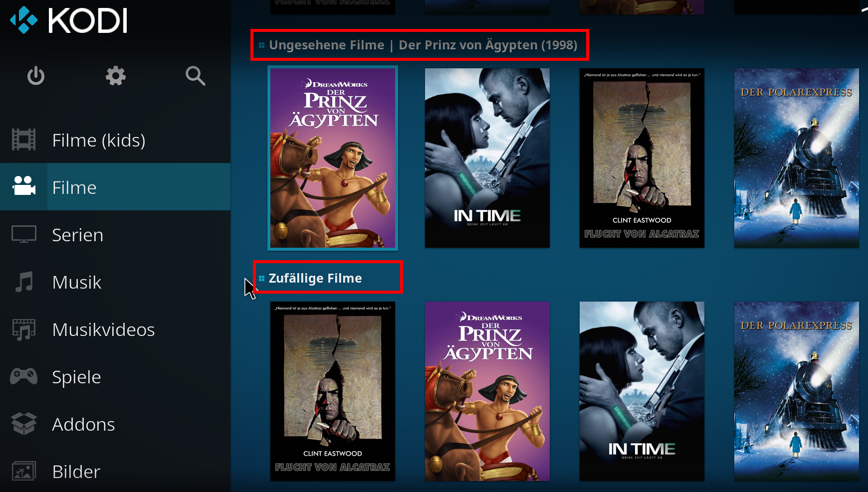Click the Kodi logo
Image resolution: width=868 pixels, height=492 pixels.
69,20
